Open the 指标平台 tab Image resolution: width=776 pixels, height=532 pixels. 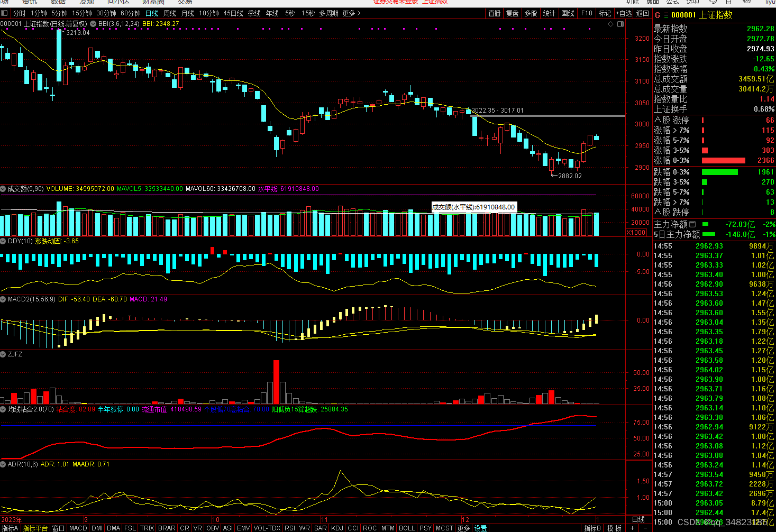tap(35, 528)
